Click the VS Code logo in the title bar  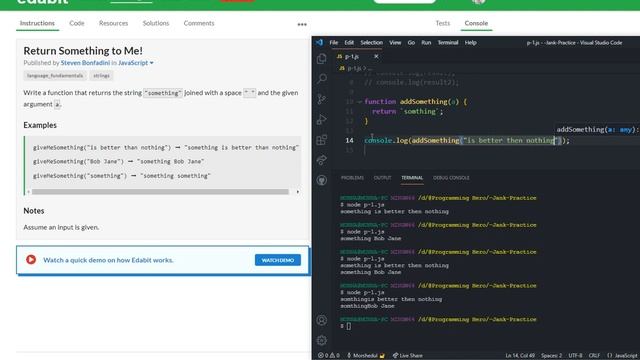(319, 42)
